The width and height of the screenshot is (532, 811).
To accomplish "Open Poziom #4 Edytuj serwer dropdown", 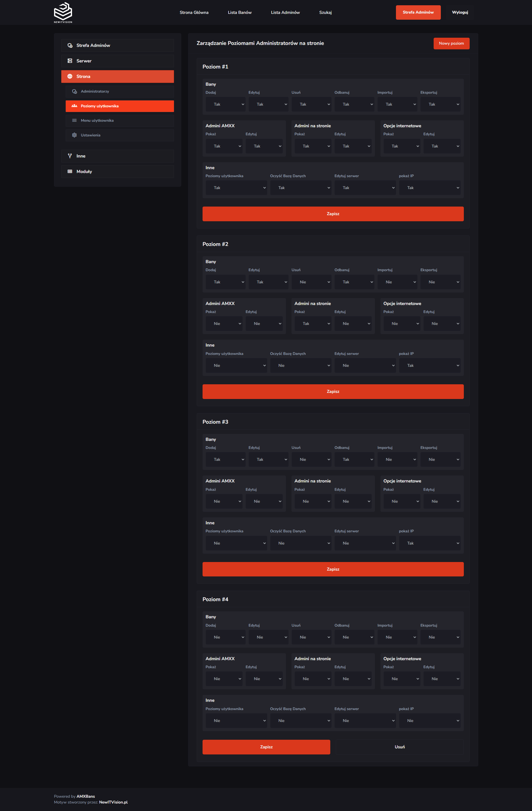I will click(x=365, y=721).
